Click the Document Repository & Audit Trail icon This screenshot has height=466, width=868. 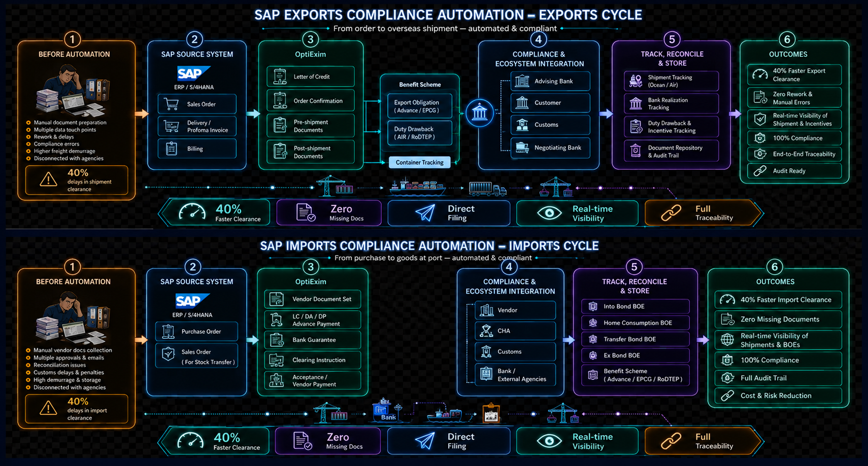click(x=636, y=151)
